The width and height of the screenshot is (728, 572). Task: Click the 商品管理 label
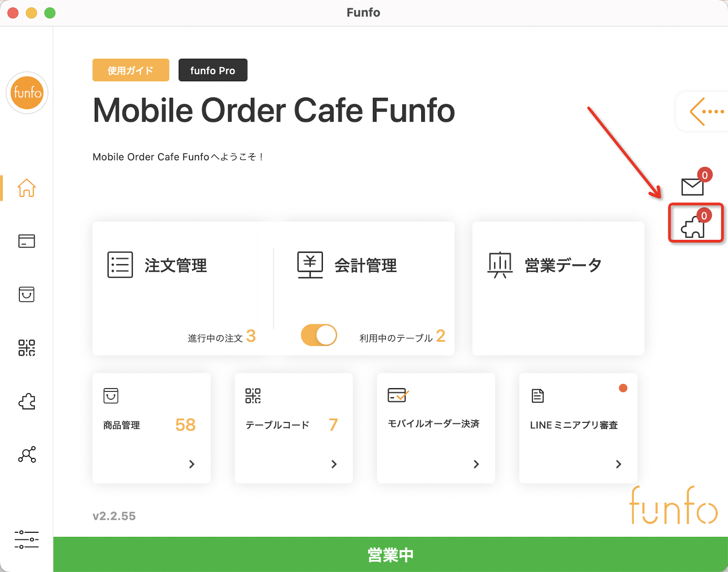click(121, 425)
